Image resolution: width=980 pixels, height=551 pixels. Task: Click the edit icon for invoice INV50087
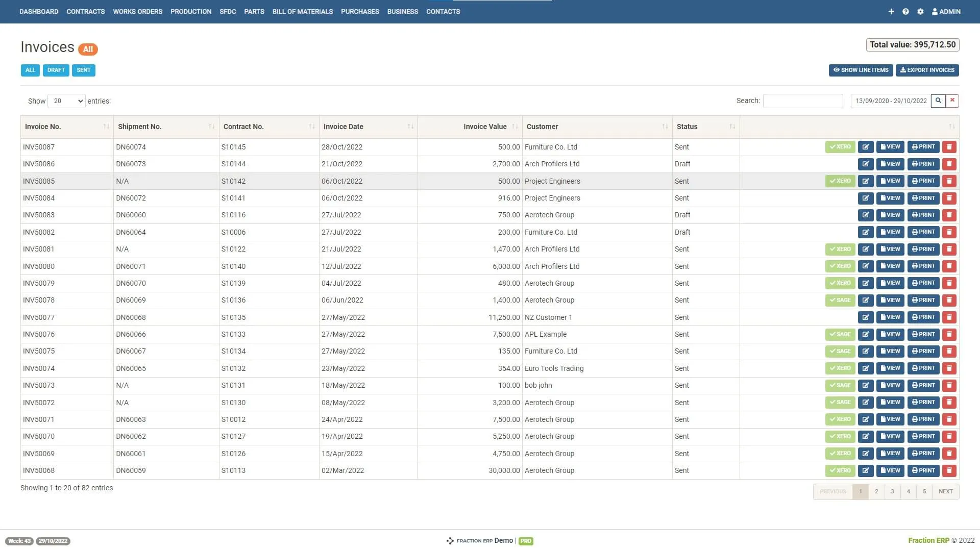[866, 147]
